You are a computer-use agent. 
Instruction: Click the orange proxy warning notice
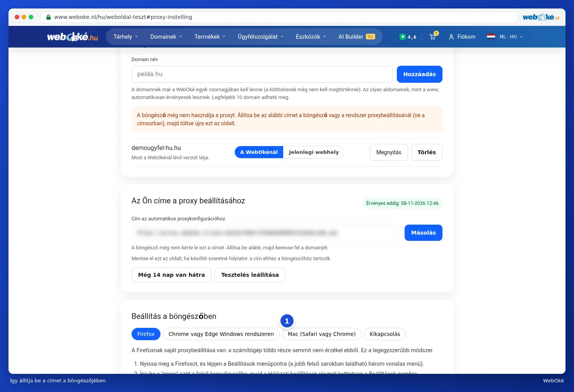287,119
